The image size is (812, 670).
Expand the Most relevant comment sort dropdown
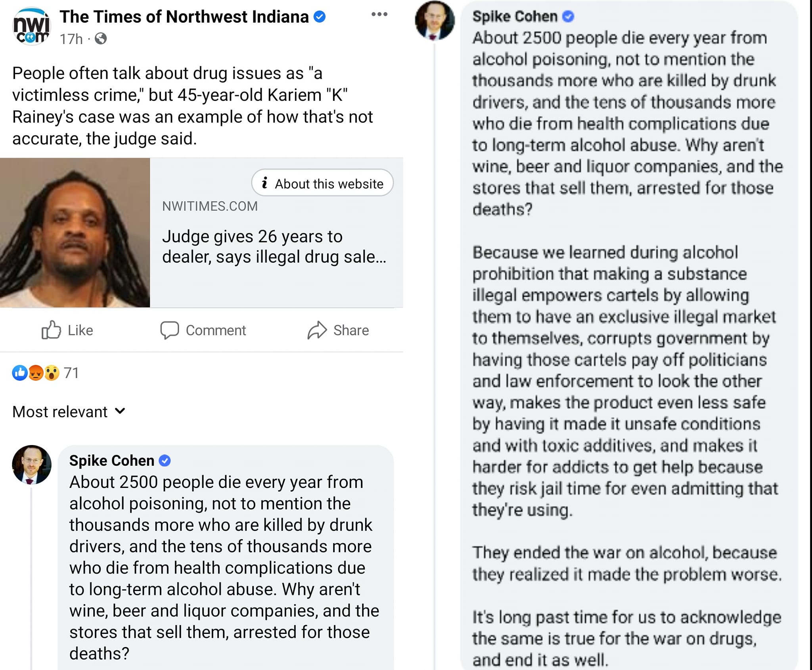click(x=69, y=412)
